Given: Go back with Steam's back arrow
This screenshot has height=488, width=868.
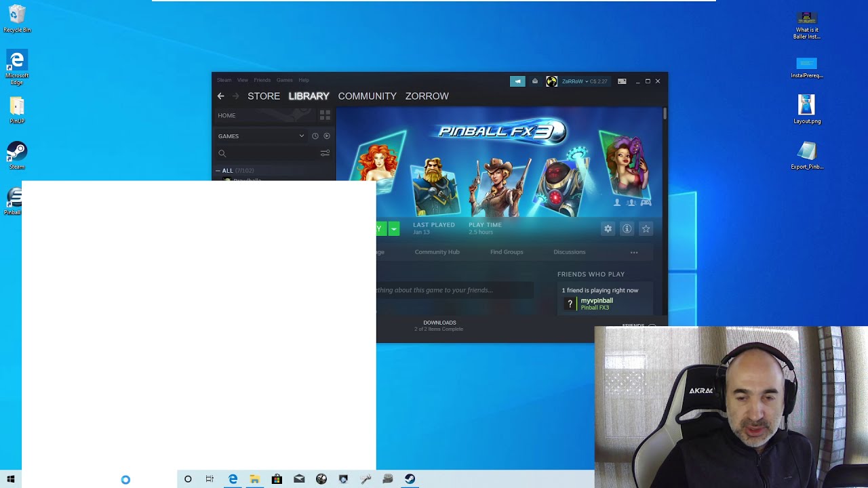Looking at the screenshot, I should pos(220,96).
